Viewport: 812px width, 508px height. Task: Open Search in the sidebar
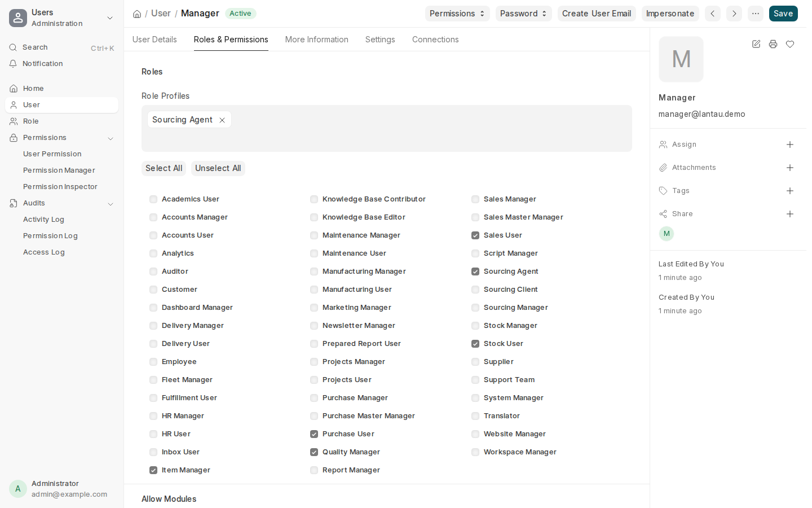tap(61, 47)
